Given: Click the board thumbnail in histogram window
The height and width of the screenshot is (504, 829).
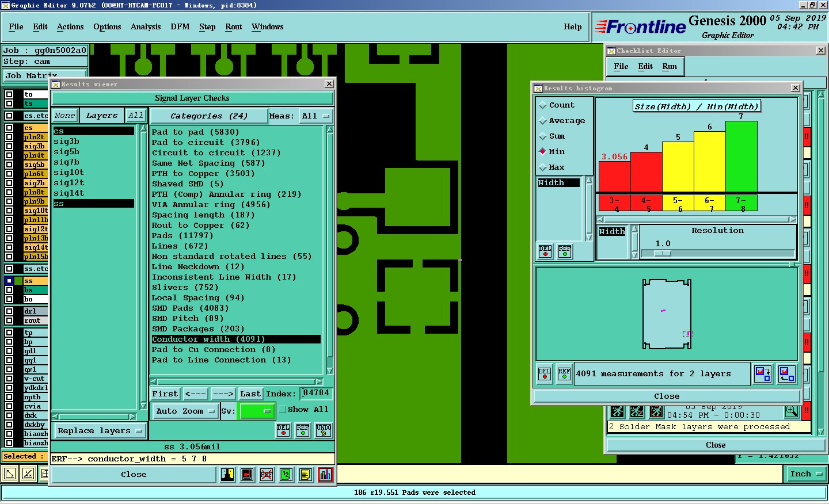Looking at the screenshot, I should [x=667, y=314].
